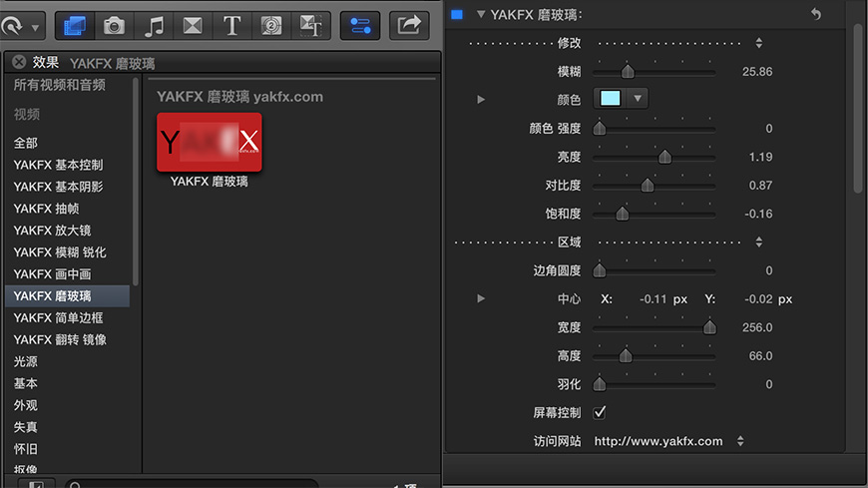The image size is (868, 488).
Task: Click the share export arrow button
Action: coord(409,26)
